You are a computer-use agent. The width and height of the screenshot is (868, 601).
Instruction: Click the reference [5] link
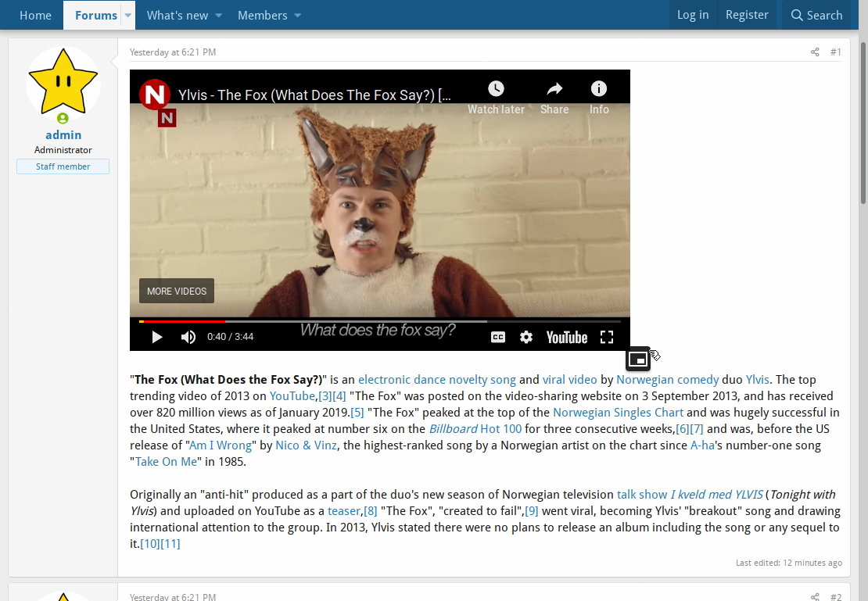(357, 413)
